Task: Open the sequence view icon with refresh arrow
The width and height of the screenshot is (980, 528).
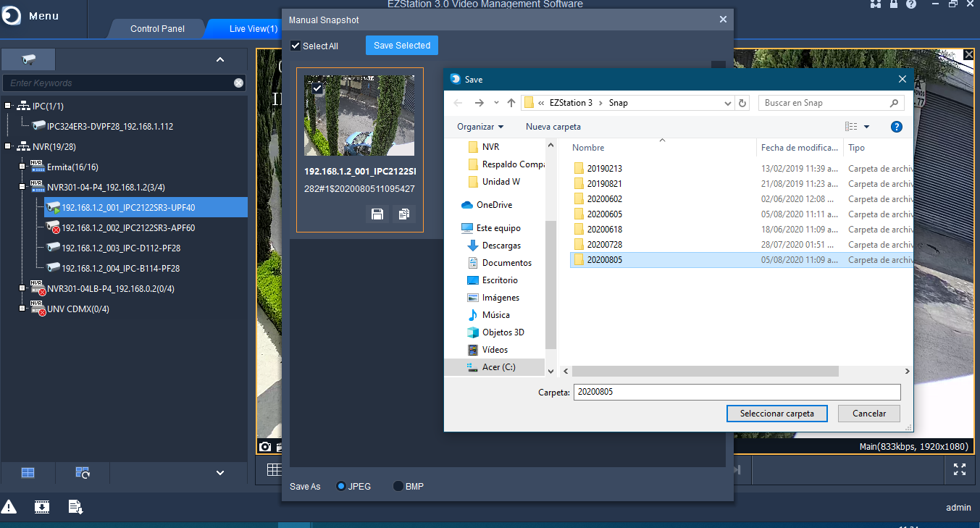Action: pyautogui.click(x=83, y=473)
